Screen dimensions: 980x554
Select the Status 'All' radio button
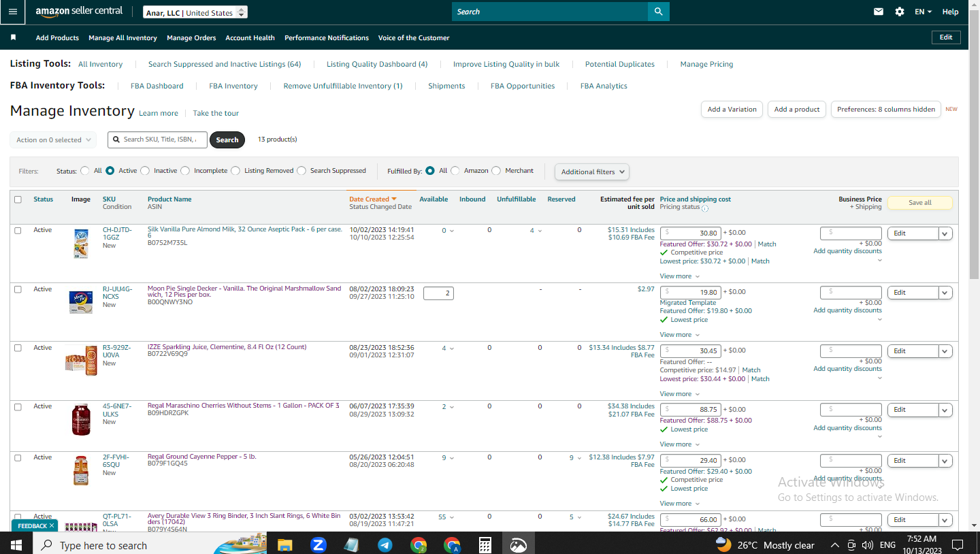(85, 171)
